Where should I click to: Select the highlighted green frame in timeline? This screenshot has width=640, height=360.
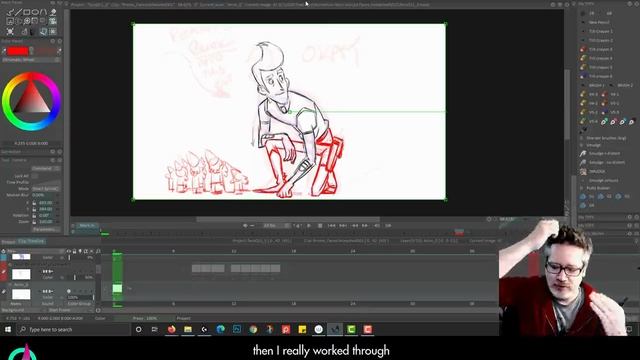pos(118,289)
